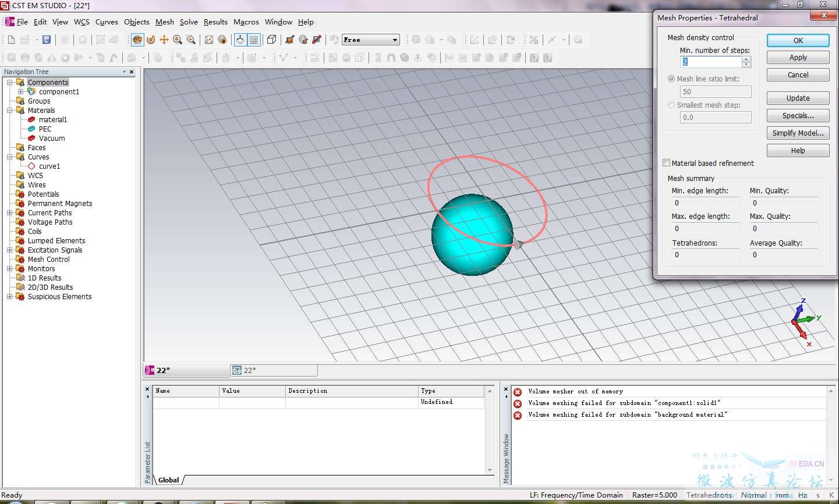Click the Components folder icon
The height and width of the screenshot is (504, 839).
coord(20,82)
